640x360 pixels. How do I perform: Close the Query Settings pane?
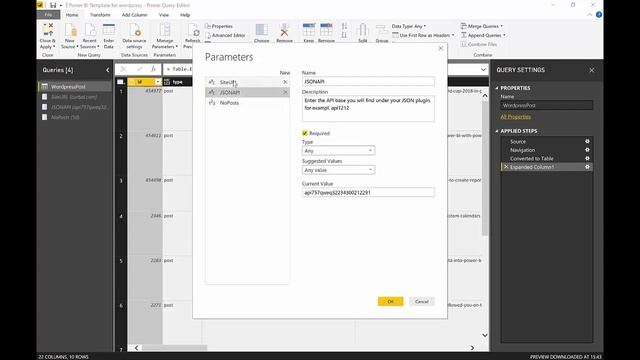click(591, 70)
